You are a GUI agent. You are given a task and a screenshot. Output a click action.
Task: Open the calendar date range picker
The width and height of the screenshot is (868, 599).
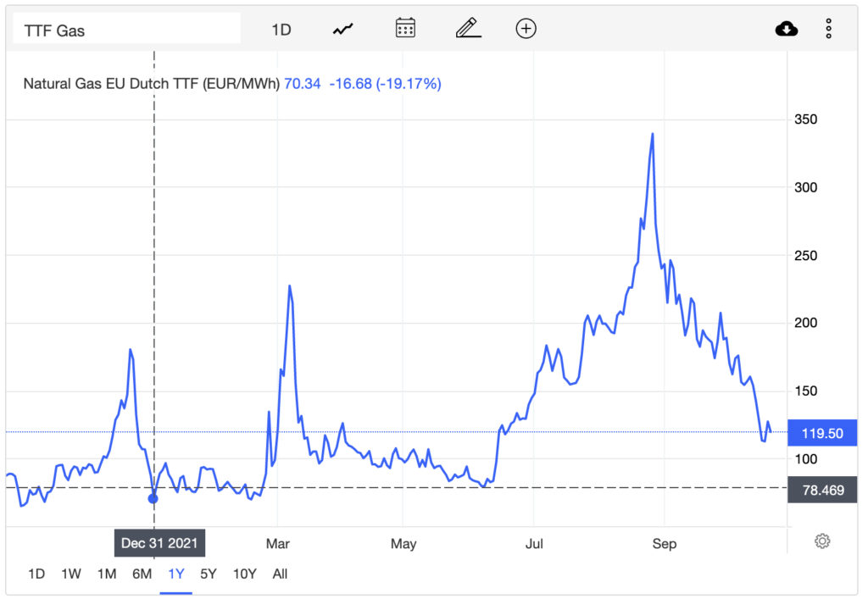click(405, 28)
